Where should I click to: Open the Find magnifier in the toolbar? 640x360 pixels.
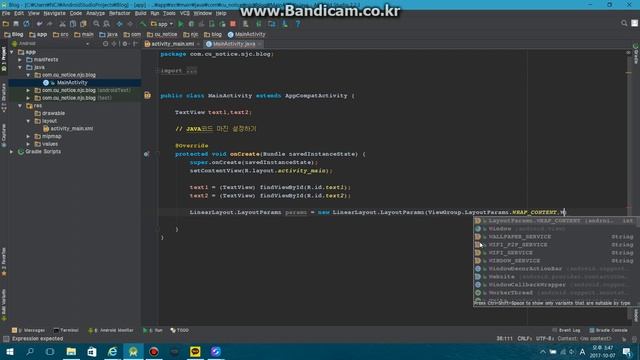coord(96,24)
